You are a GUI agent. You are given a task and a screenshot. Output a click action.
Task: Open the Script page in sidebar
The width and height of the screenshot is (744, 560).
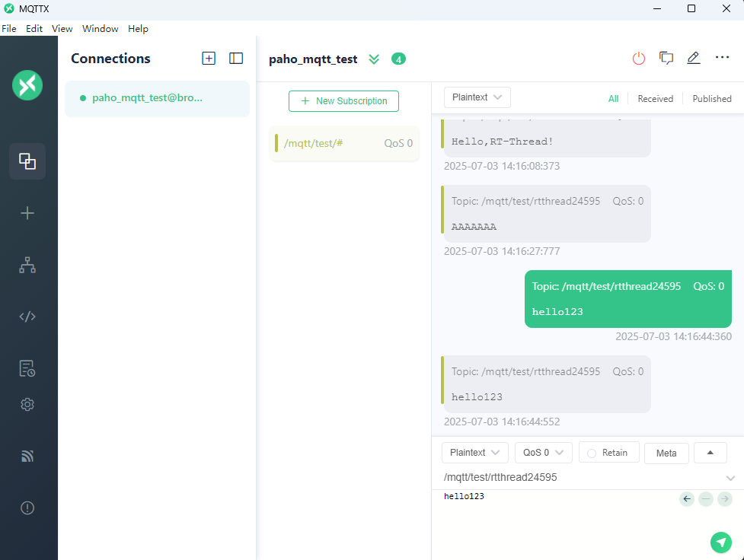(27, 317)
